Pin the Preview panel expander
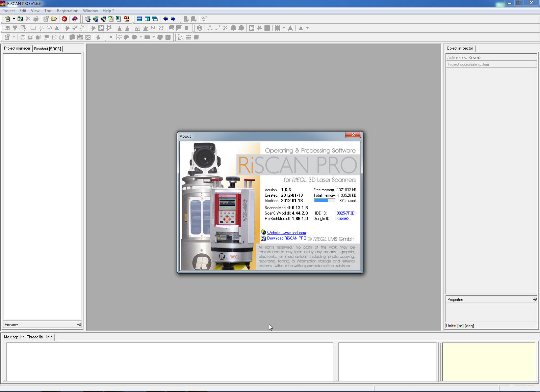Image resolution: width=540 pixels, height=392 pixels. [x=79, y=325]
